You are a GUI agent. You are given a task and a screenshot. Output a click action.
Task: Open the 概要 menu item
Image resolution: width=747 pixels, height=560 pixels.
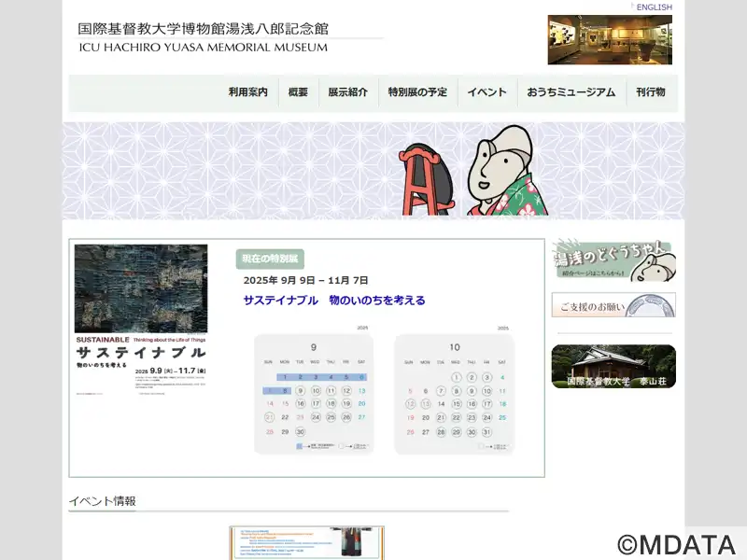(298, 92)
